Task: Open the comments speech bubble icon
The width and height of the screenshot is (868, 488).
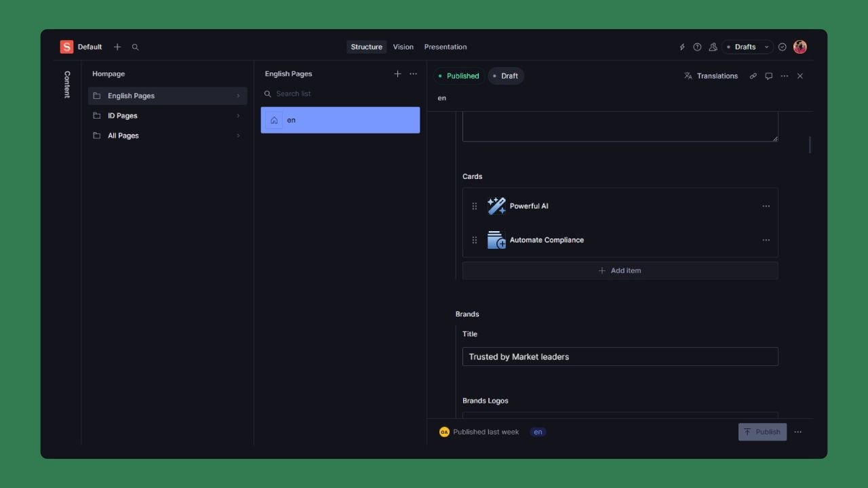Action: click(768, 76)
